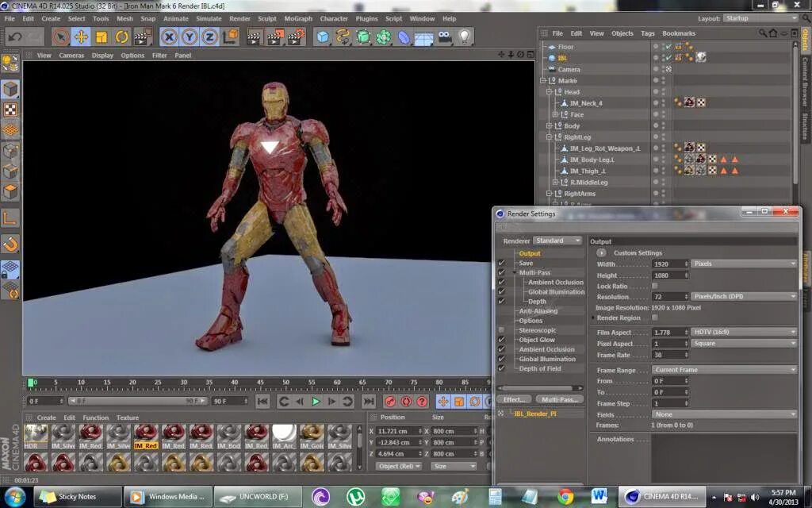Open the Spline pen tools icon
The height and width of the screenshot is (508, 812).
pyautogui.click(x=343, y=37)
